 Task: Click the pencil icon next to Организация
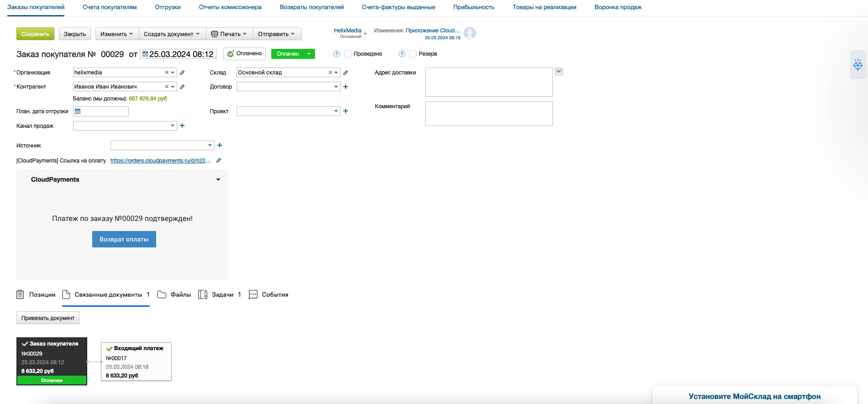point(182,73)
